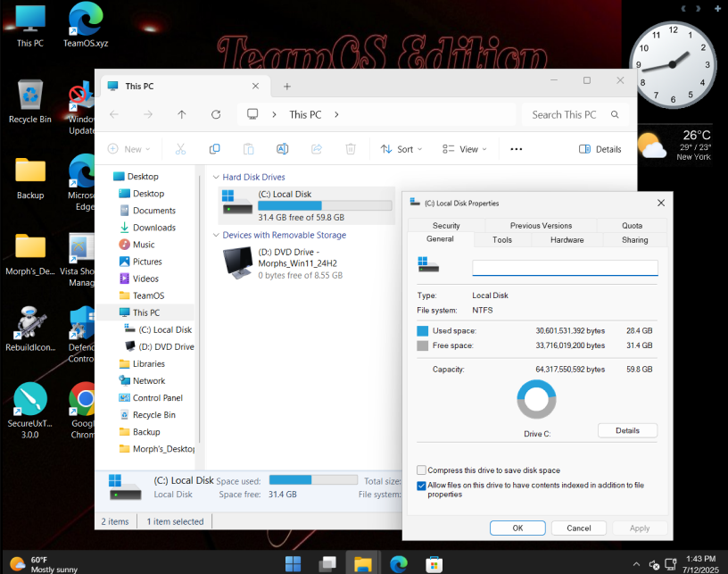
Task: Switch to the Quota tab
Action: (632, 226)
